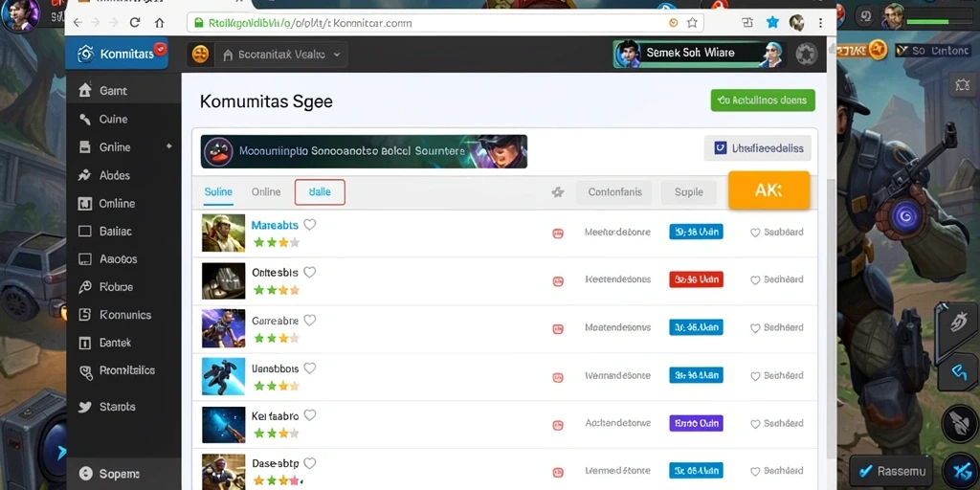This screenshot has width=980, height=490.
Task: Favorite Ontesbis with the heart icon
Action: click(x=309, y=272)
